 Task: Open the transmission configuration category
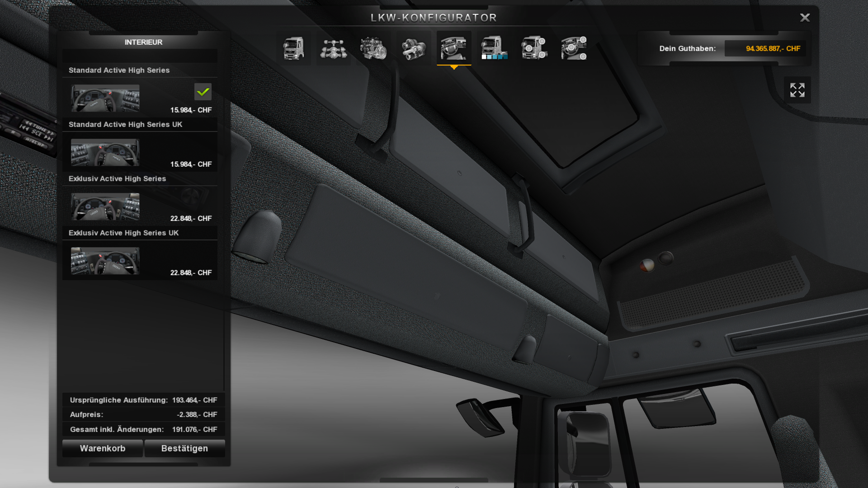pos(413,48)
